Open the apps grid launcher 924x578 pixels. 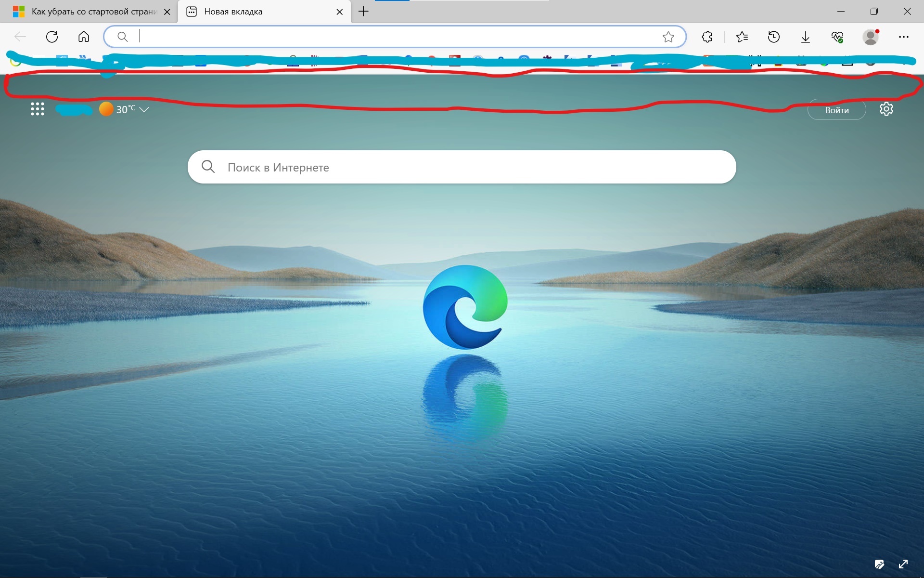[x=38, y=109]
